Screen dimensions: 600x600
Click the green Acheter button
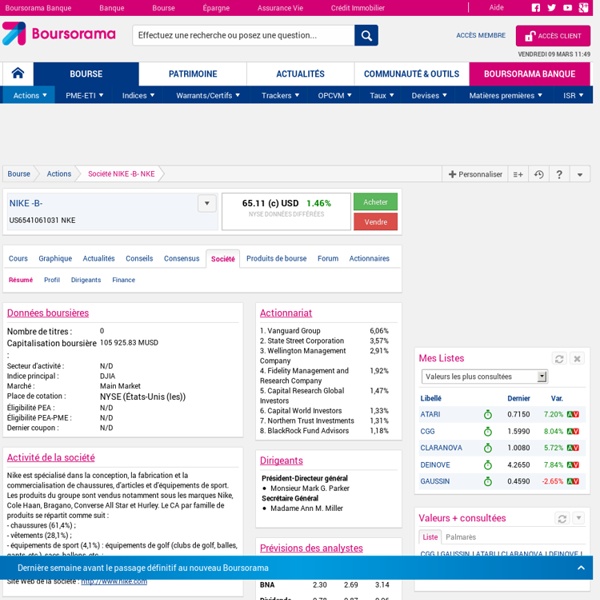tap(375, 202)
